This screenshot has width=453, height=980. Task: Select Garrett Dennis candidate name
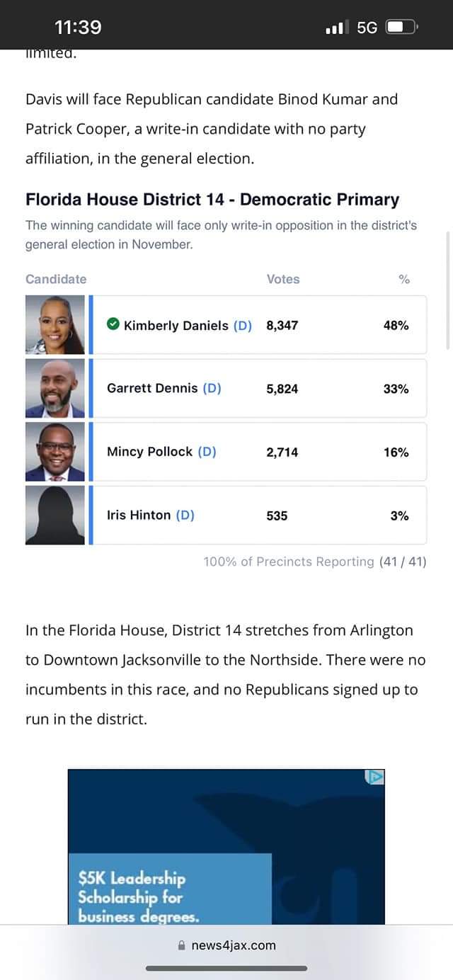[152, 388]
